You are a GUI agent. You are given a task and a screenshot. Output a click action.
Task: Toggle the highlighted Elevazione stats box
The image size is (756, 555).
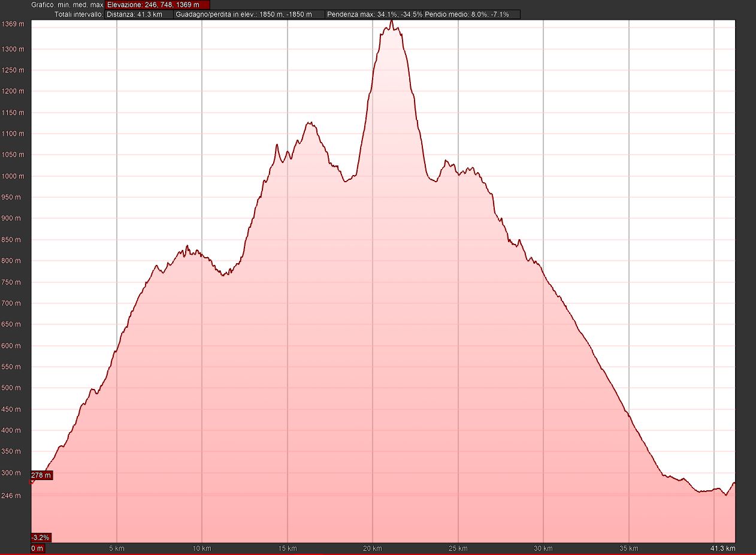pyautogui.click(x=158, y=5)
